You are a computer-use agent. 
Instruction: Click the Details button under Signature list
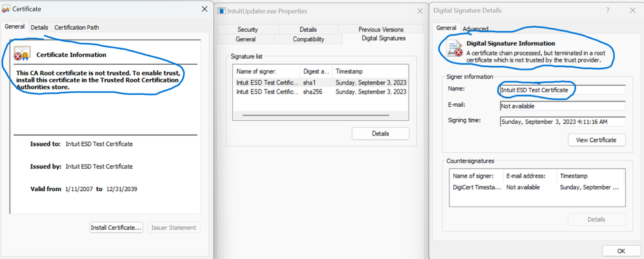(x=380, y=134)
